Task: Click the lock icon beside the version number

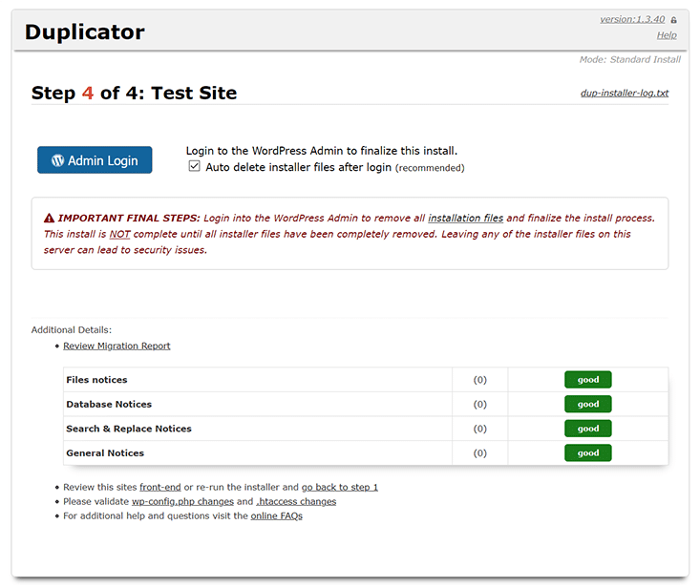Action: click(673, 20)
